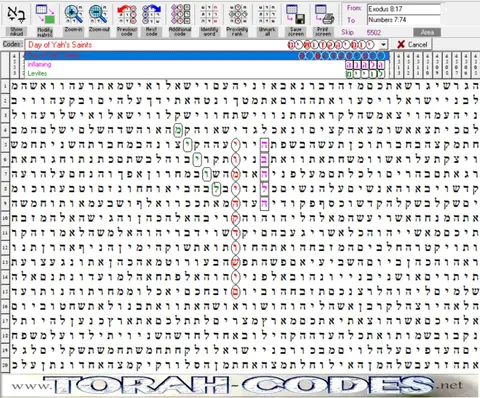This screenshot has height=398, width=480.
Task: Click the red-circled letter in row 15
Action: pos(236,291)
